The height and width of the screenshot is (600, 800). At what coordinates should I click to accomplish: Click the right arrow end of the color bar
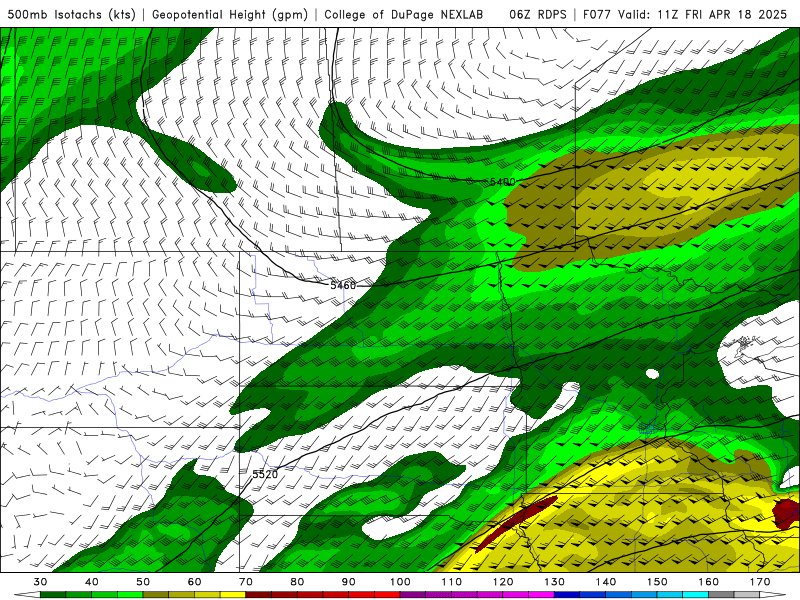tap(772, 595)
